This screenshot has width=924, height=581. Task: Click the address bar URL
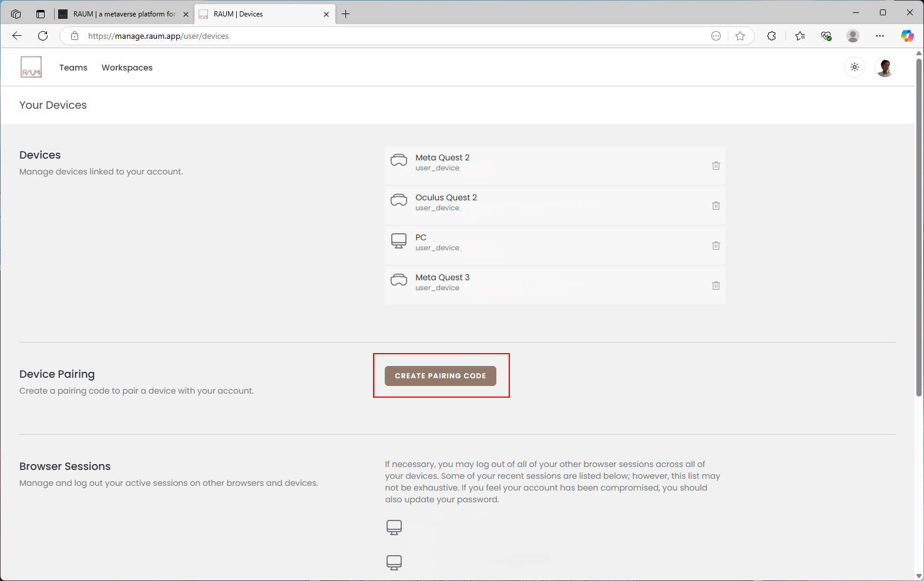tap(159, 36)
